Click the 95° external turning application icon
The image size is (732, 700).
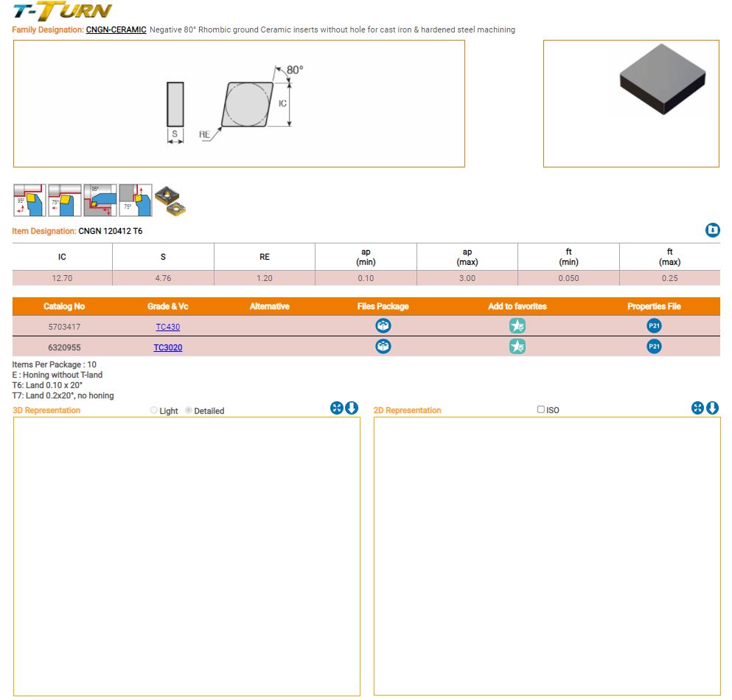(29, 201)
